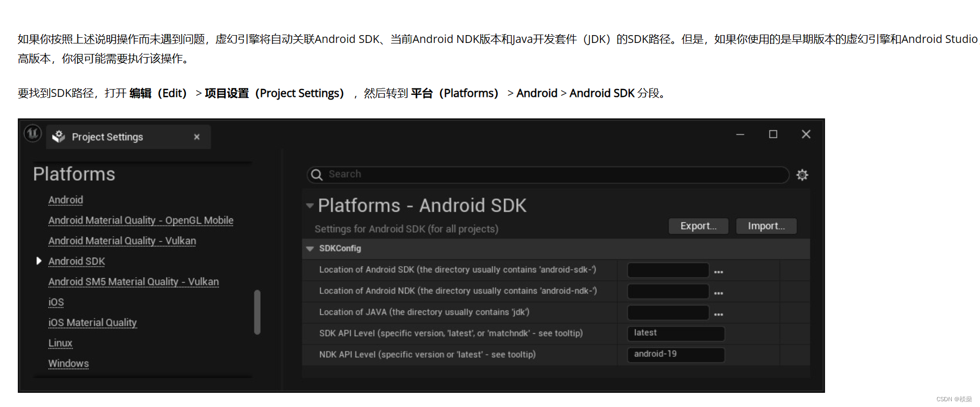The height and width of the screenshot is (407, 980).
Task: Click arrow marker beside Android SDK
Action: [x=39, y=261]
